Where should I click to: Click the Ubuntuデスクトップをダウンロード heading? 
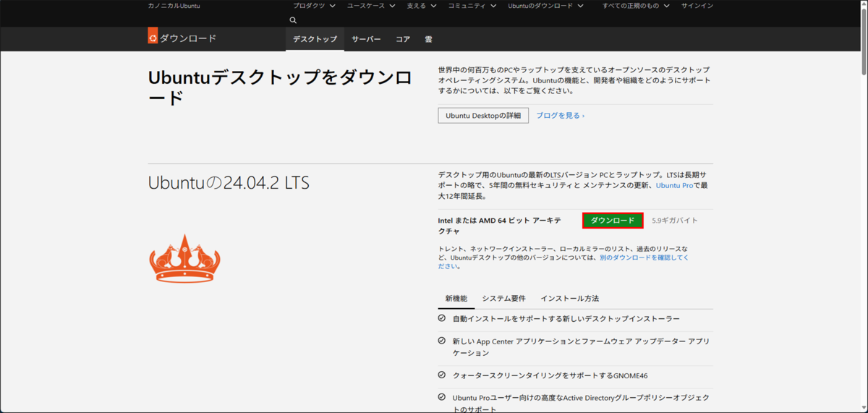(280, 88)
